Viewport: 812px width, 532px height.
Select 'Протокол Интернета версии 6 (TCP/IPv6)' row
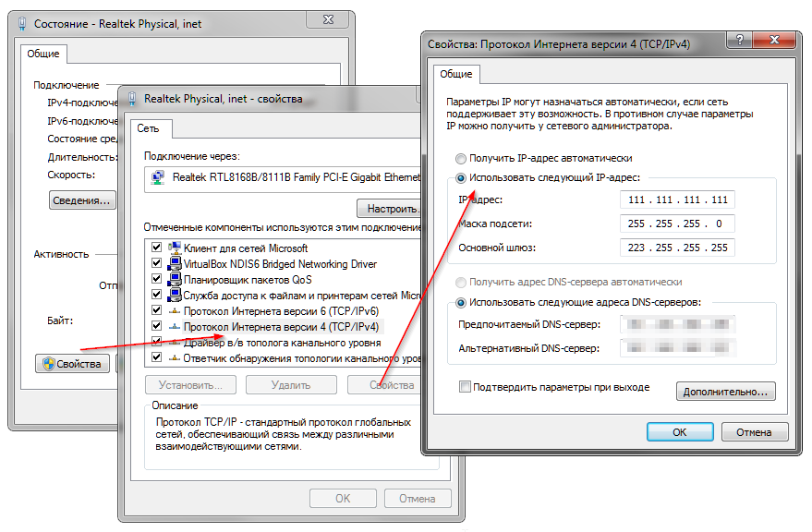coord(281,311)
